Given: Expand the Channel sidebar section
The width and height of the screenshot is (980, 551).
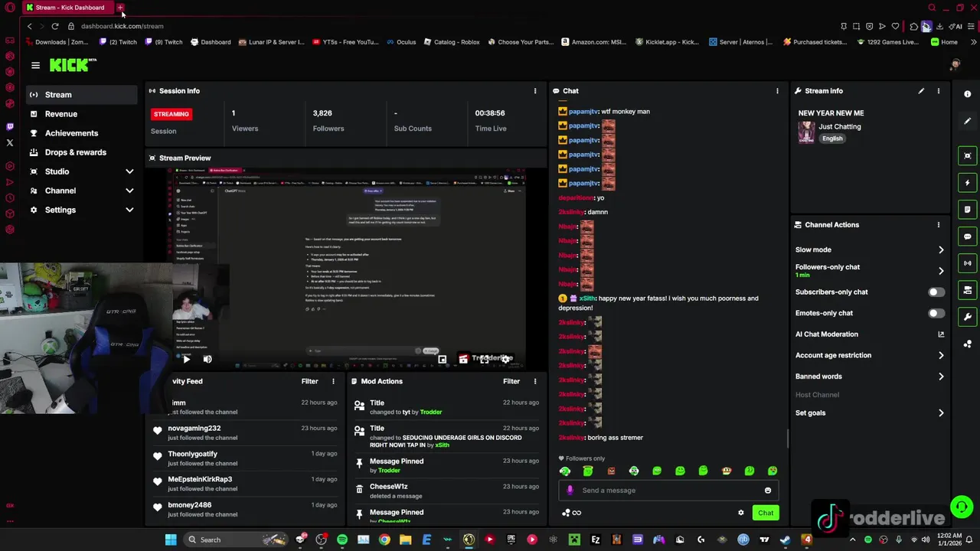Looking at the screenshot, I should pyautogui.click(x=129, y=191).
